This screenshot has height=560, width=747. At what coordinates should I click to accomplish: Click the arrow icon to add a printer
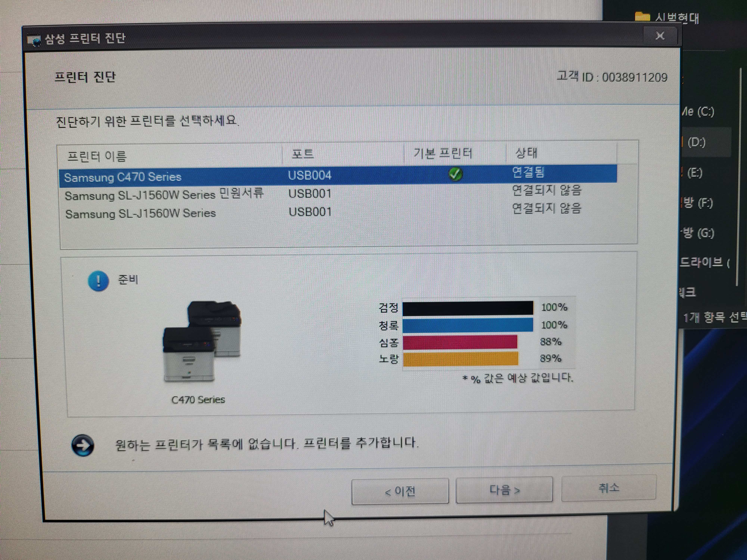pyautogui.click(x=83, y=445)
